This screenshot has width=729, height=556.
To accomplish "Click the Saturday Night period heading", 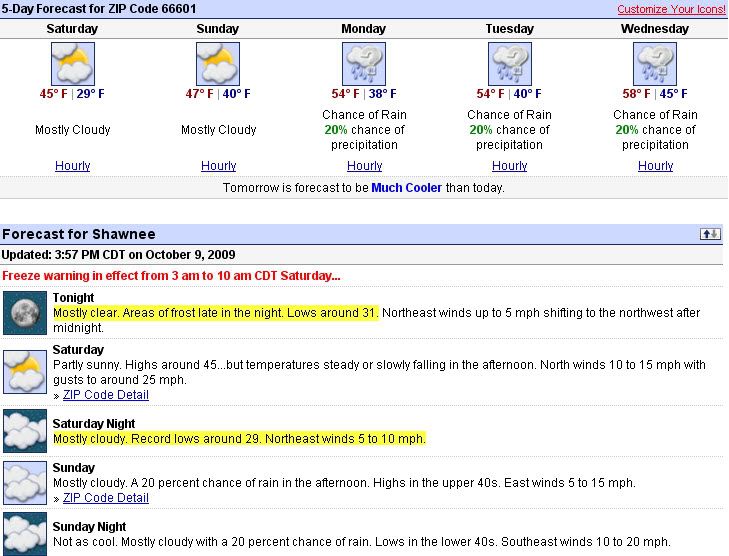I will pyautogui.click(x=94, y=424).
